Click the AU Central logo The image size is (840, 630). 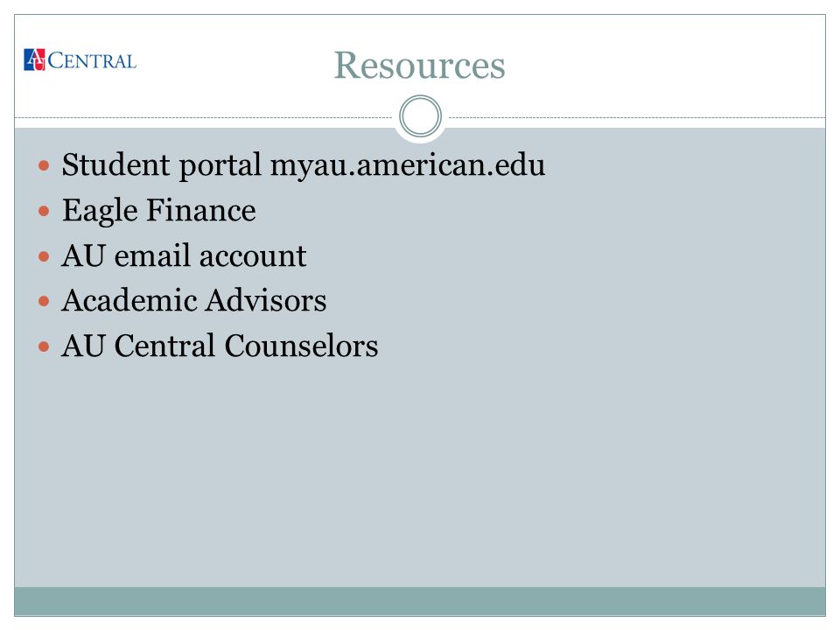tap(80, 60)
